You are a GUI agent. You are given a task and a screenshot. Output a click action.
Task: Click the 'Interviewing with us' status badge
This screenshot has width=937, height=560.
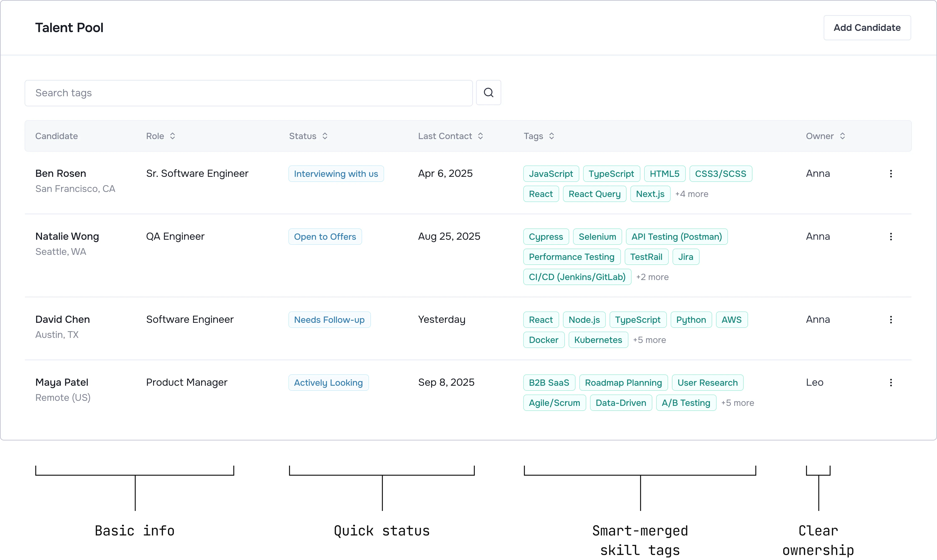336,174
